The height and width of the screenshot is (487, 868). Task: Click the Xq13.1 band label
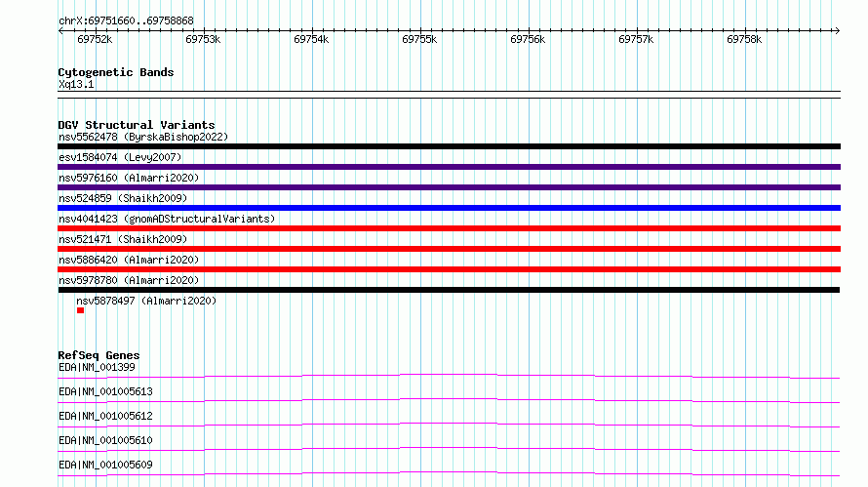[x=76, y=85]
